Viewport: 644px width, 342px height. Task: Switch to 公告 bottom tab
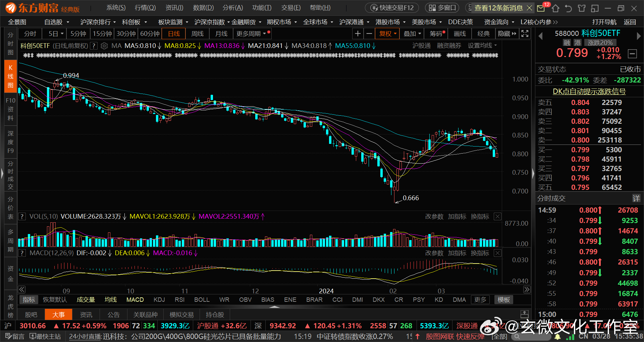[113, 315]
